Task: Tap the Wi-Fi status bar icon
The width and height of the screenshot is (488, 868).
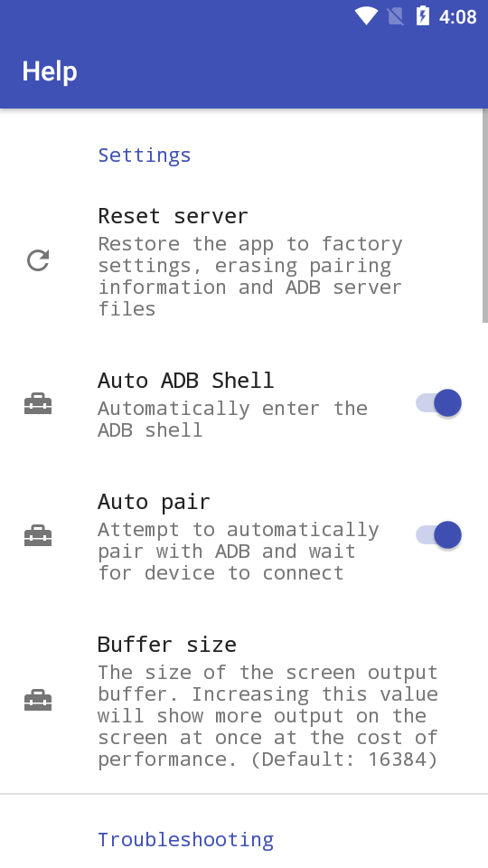Action: [366, 16]
